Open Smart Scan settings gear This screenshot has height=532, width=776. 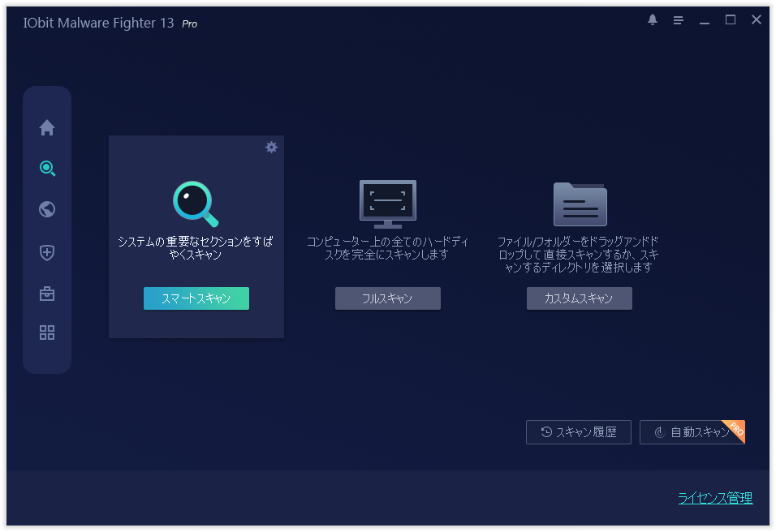(271, 147)
